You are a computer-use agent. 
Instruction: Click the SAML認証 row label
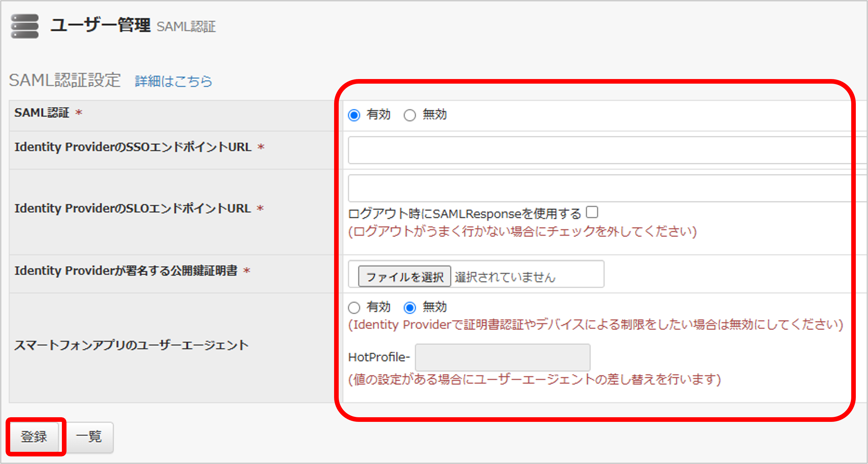tap(42, 113)
